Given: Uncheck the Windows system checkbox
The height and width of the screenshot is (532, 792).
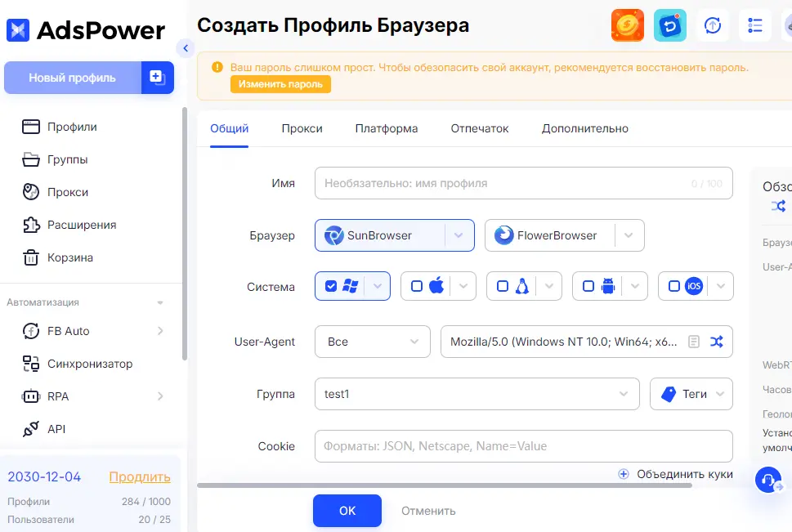Looking at the screenshot, I should [331, 287].
